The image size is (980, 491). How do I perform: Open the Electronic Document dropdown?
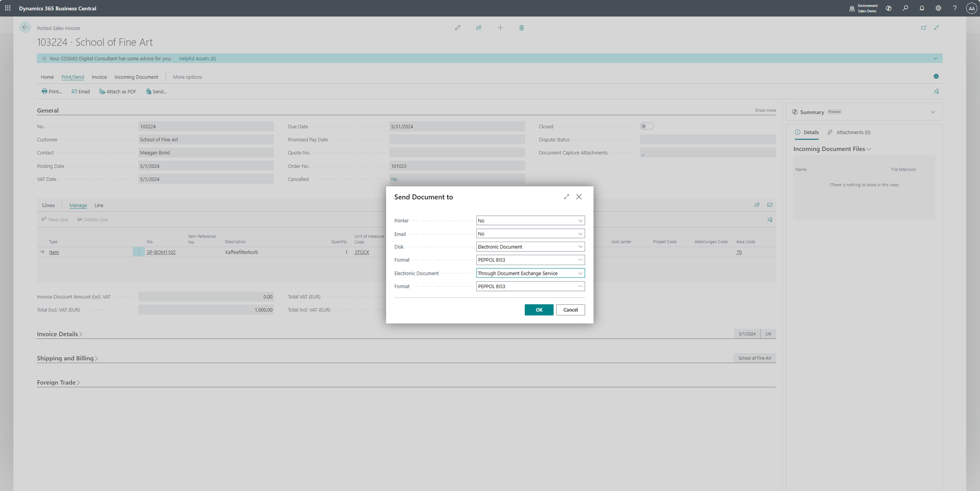point(530,273)
